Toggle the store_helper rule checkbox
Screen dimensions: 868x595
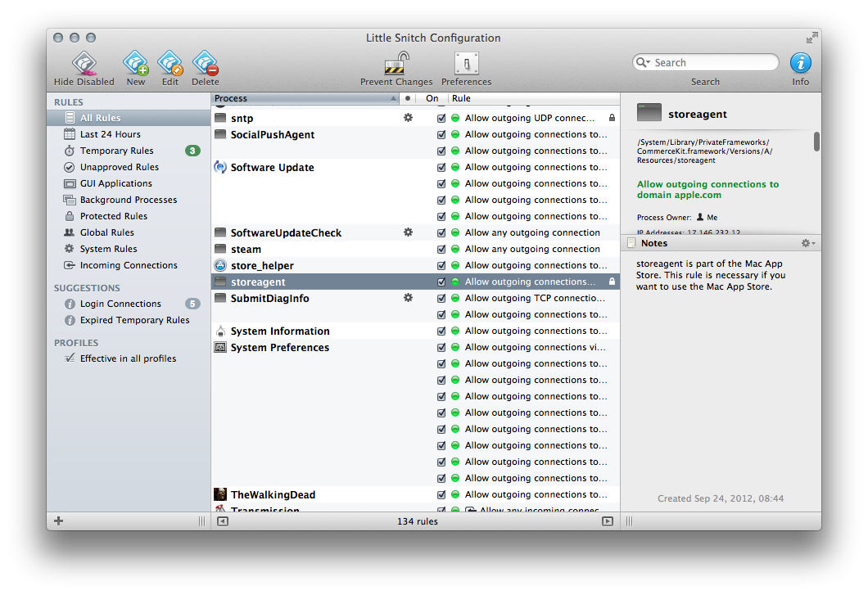(441, 265)
